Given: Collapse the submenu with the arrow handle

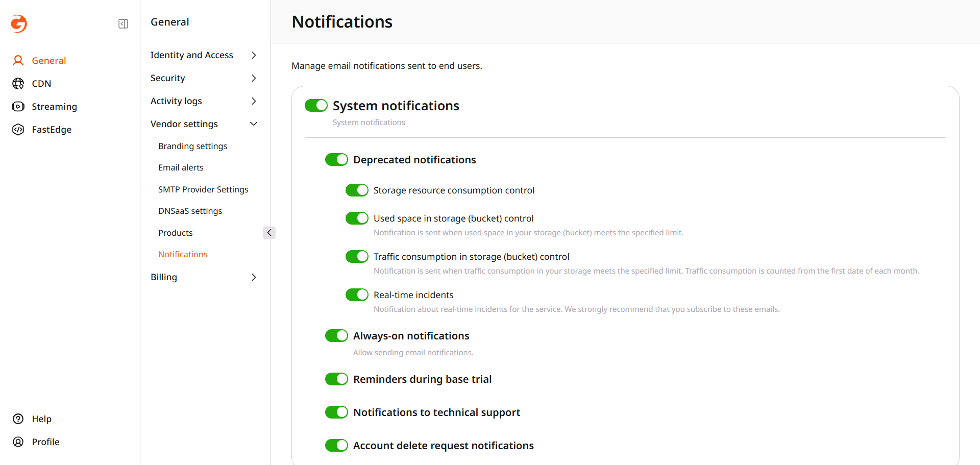Looking at the screenshot, I should 269,233.
